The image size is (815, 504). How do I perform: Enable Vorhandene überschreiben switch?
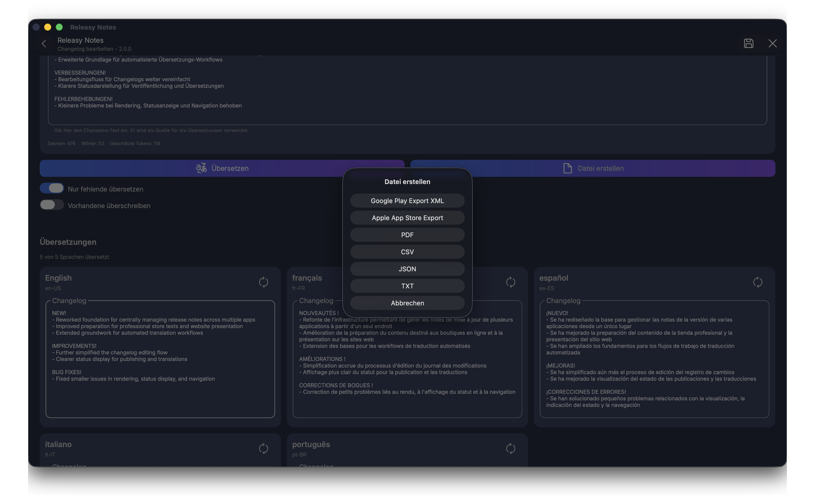pos(52,205)
